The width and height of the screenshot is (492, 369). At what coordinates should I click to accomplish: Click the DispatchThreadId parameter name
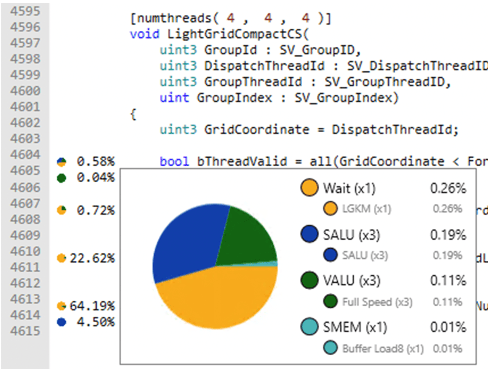[264, 66]
